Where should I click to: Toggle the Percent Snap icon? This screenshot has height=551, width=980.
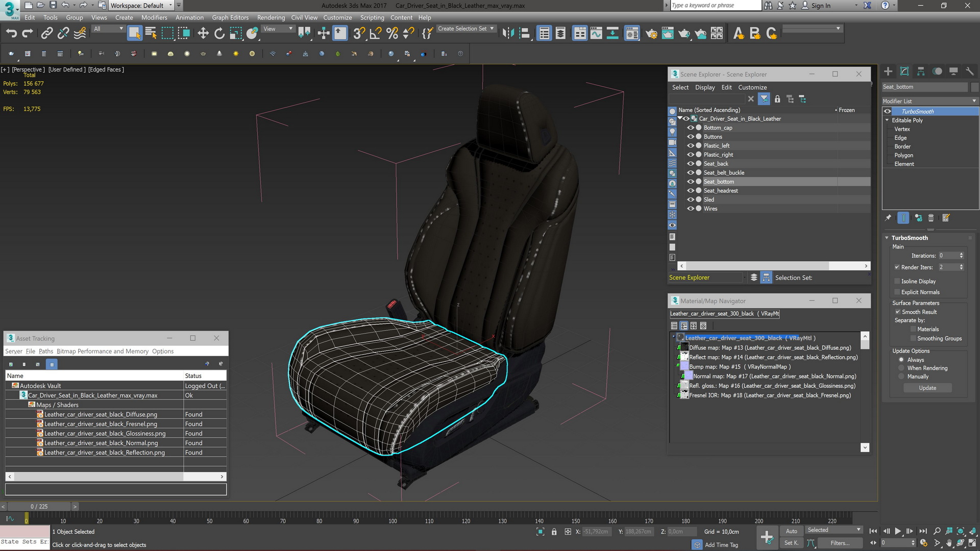point(392,34)
